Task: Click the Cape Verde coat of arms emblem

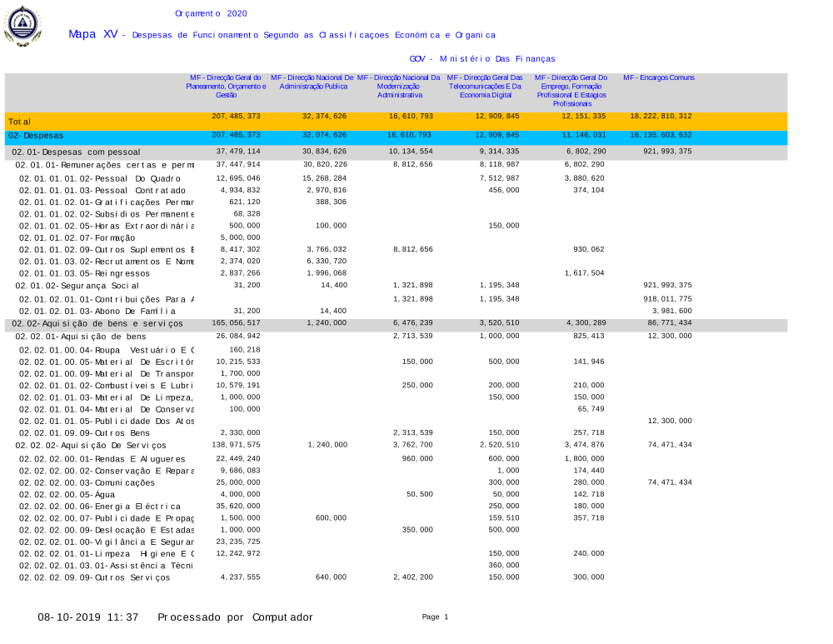Action: point(22,26)
